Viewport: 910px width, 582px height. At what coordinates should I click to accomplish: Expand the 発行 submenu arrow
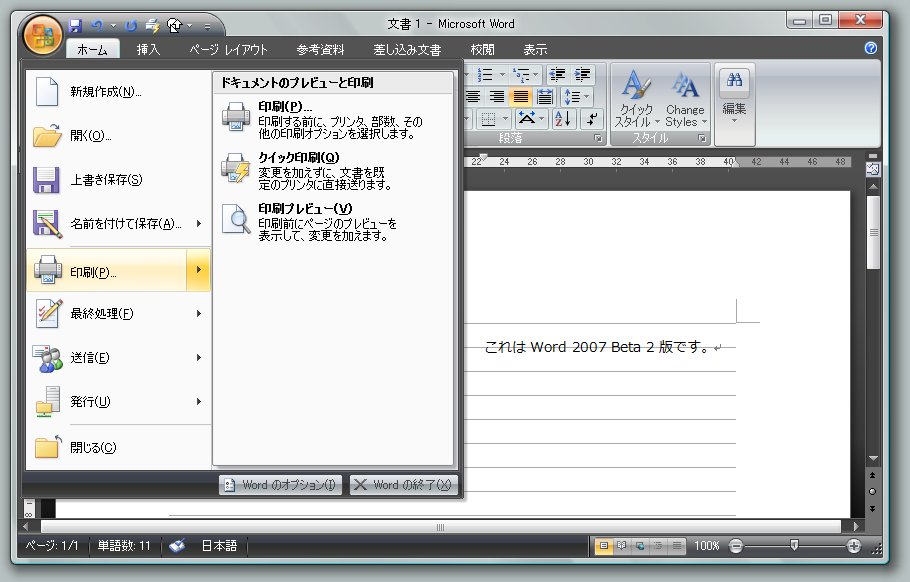coord(199,402)
